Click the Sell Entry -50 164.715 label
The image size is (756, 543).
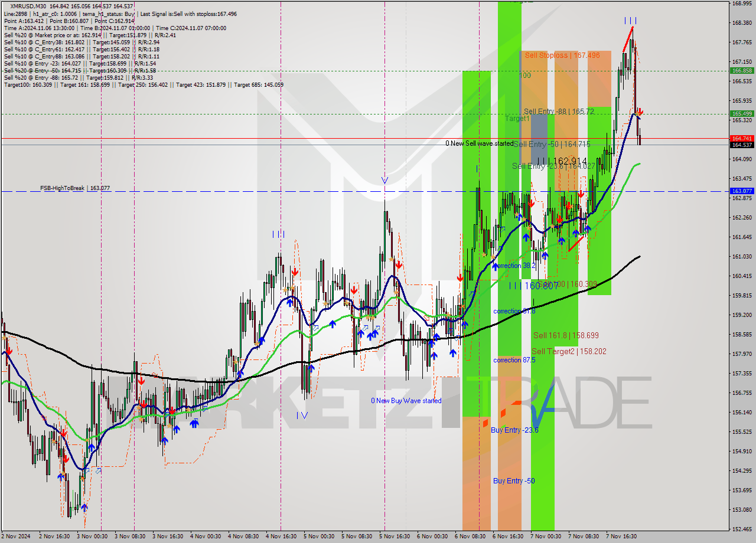click(x=552, y=144)
